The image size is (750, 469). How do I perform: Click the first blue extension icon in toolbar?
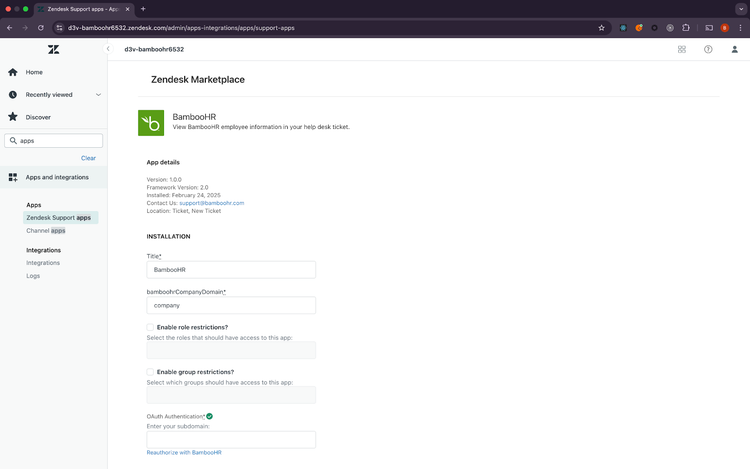click(623, 28)
